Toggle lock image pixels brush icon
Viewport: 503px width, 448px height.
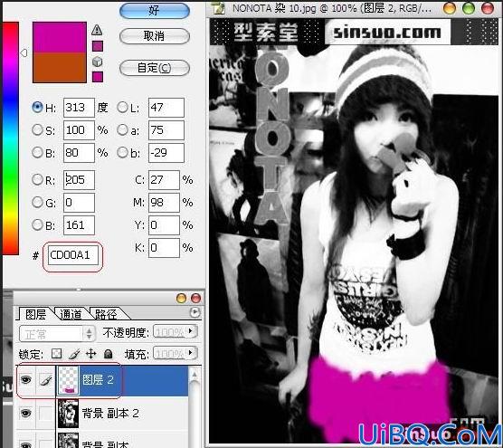tap(74, 354)
